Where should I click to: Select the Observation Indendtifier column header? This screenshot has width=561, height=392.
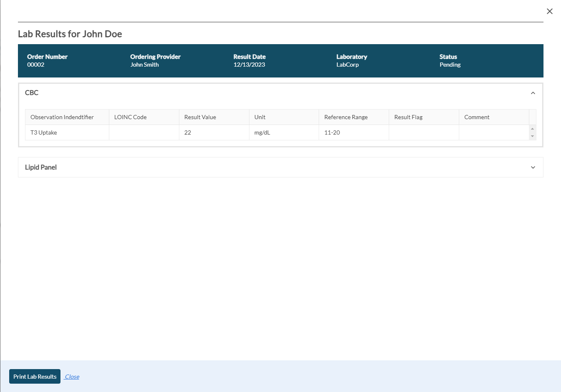point(62,117)
